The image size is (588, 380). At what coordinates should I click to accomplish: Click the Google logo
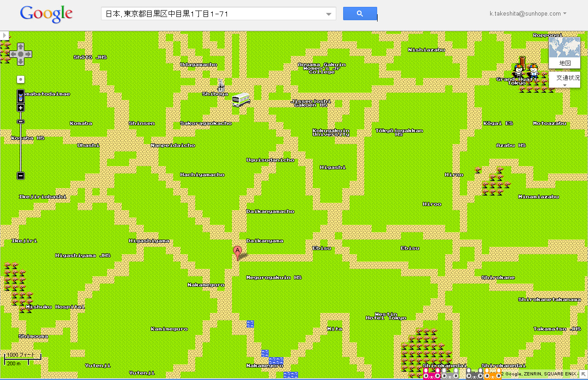(46, 14)
